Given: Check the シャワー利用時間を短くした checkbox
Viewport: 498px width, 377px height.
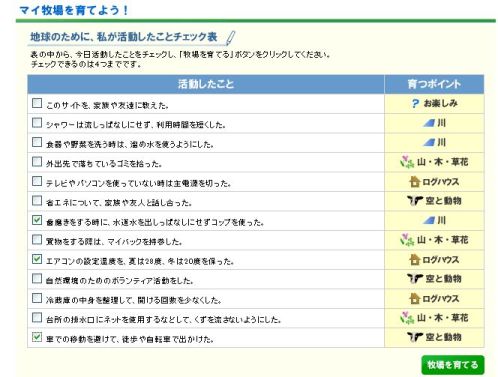Looking at the screenshot, I should pos(37,122).
